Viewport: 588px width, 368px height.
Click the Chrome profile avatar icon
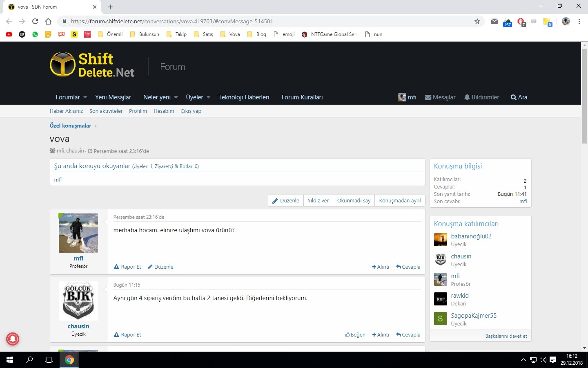(x=566, y=21)
